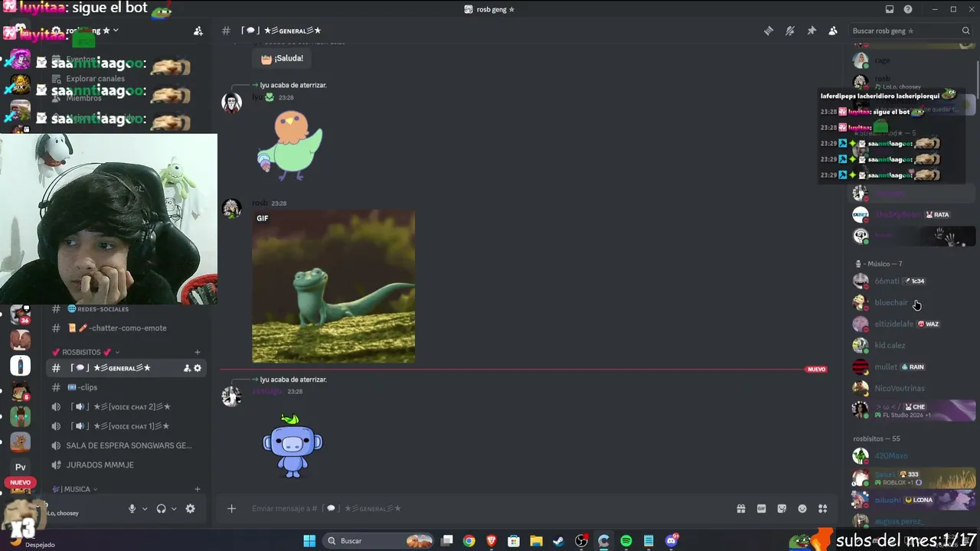Mute the microphone
Screen dimensions: 980x551
pyautogui.click(x=132, y=508)
